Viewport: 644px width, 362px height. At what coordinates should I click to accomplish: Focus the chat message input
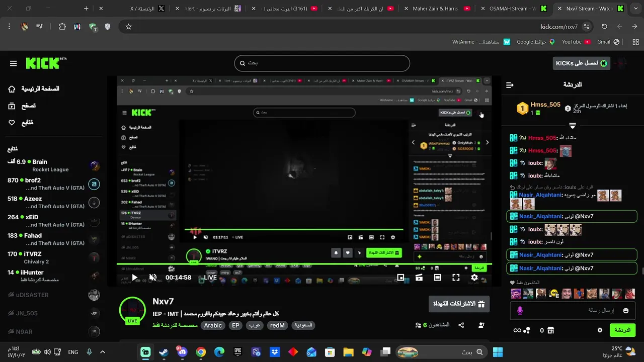coord(574,311)
